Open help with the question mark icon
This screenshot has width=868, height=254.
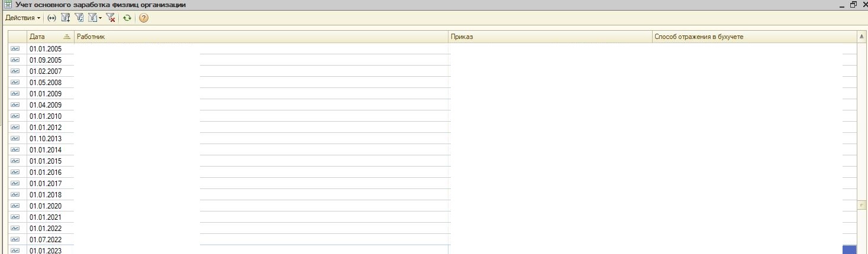144,18
